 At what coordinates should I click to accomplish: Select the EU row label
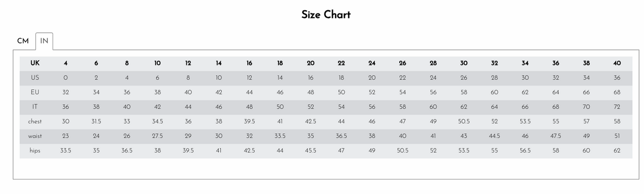(x=35, y=92)
